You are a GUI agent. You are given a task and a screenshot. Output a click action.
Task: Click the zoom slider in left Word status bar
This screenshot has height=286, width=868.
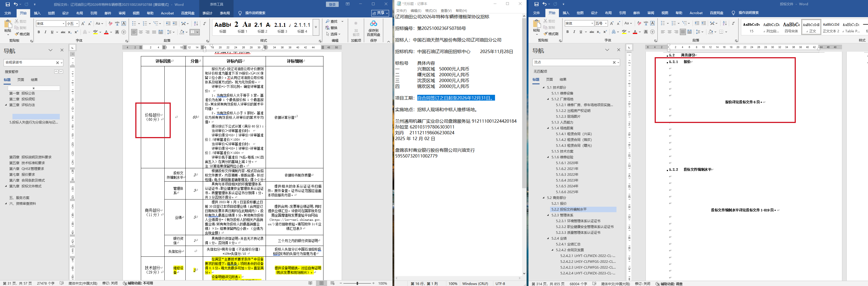click(x=357, y=283)
